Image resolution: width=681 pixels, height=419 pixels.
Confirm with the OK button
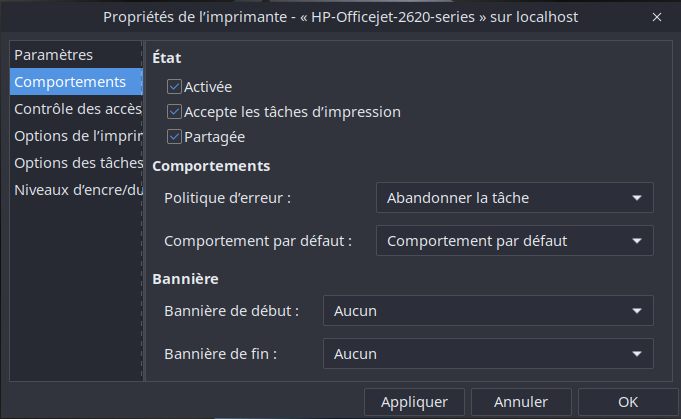(628, 402)
